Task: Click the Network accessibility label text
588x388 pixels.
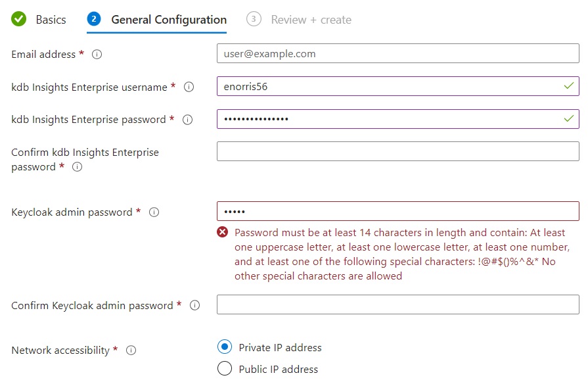Action: [60, 351]
